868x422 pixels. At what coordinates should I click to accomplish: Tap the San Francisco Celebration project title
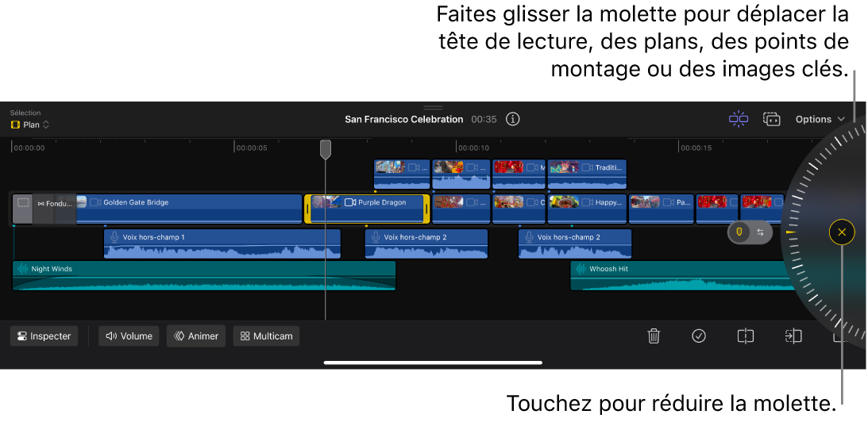coord(404,119)
